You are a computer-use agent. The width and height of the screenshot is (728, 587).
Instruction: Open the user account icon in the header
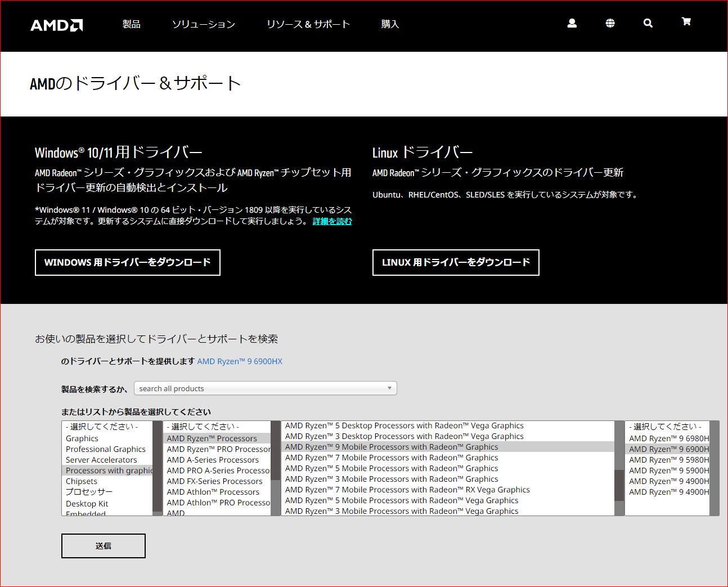(572, 23)
